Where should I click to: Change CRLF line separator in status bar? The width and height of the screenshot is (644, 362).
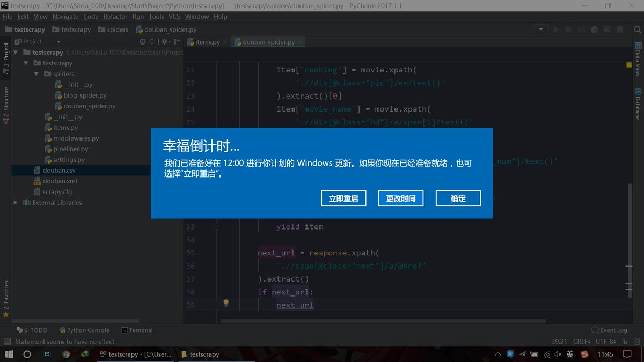point(582,342)
